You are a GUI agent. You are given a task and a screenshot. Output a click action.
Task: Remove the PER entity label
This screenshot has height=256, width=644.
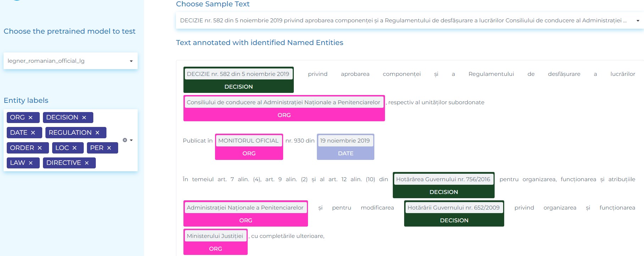[x=109, y=148]
